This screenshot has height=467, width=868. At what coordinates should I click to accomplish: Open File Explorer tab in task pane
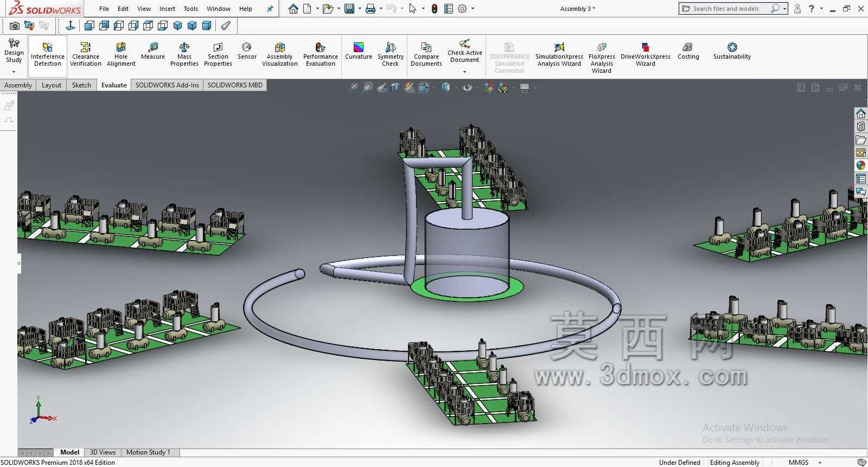point(861,140)
